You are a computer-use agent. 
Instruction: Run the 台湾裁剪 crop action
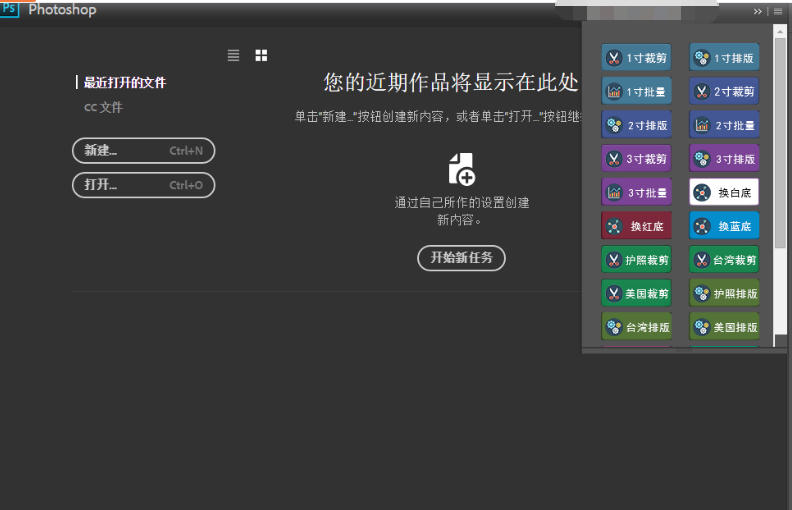pyautogui.click(x=724, y=260)
